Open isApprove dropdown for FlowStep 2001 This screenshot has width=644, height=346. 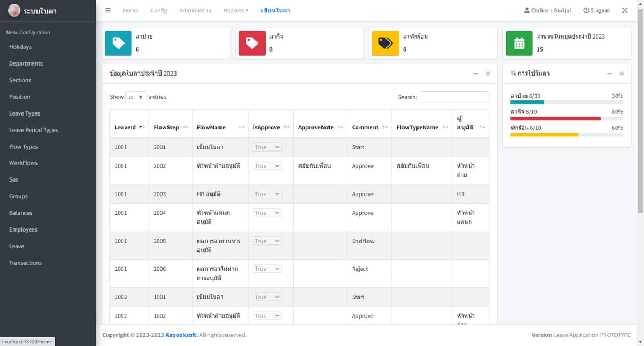coord(267,147)
